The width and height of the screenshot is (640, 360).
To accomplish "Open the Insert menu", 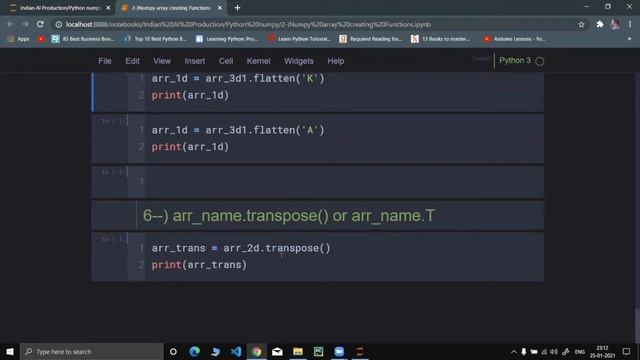I will pyautogui.click(x=195, y=61).
